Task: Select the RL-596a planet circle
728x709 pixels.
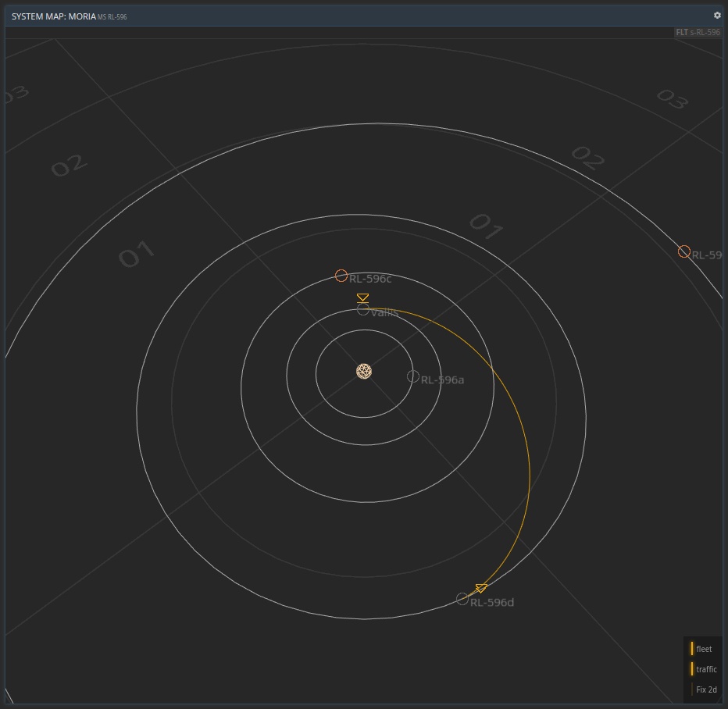Action: pos(413,376)
